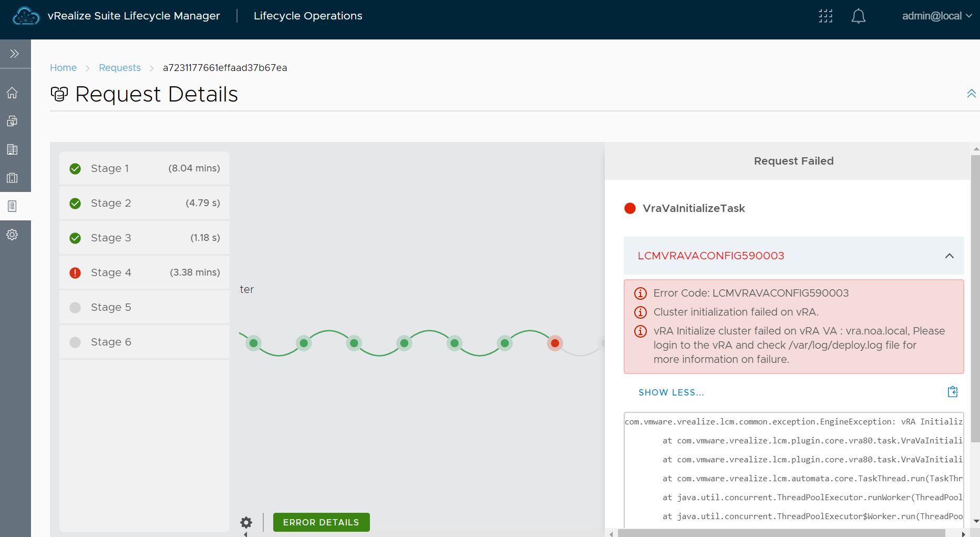Click the fifth green workflow node
980x537 pixels.
click(x=455, y=343)
